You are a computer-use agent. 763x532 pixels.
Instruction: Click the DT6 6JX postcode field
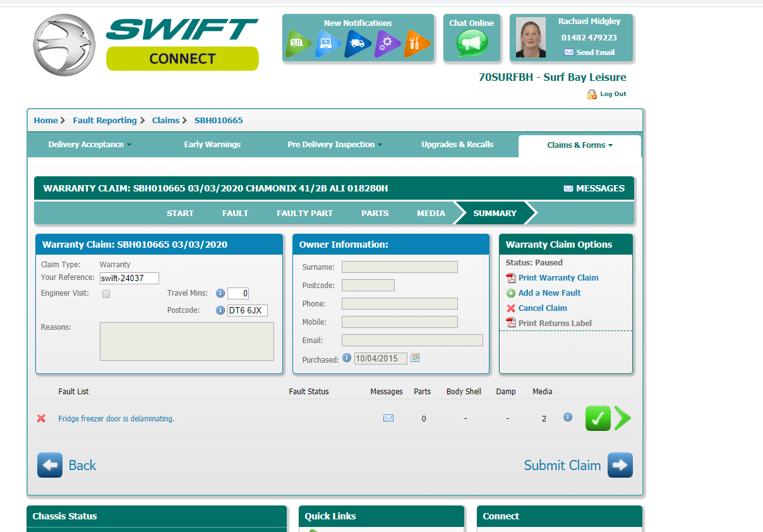[x=248, y=310]
